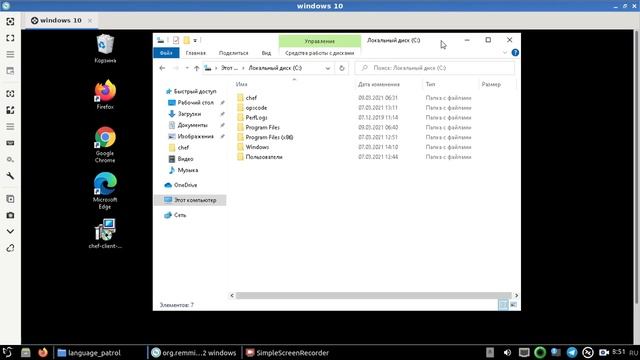Click the search Local Disk C field
Image resolution: width=640 pixels, height=360 pixels.
point(435,68)
